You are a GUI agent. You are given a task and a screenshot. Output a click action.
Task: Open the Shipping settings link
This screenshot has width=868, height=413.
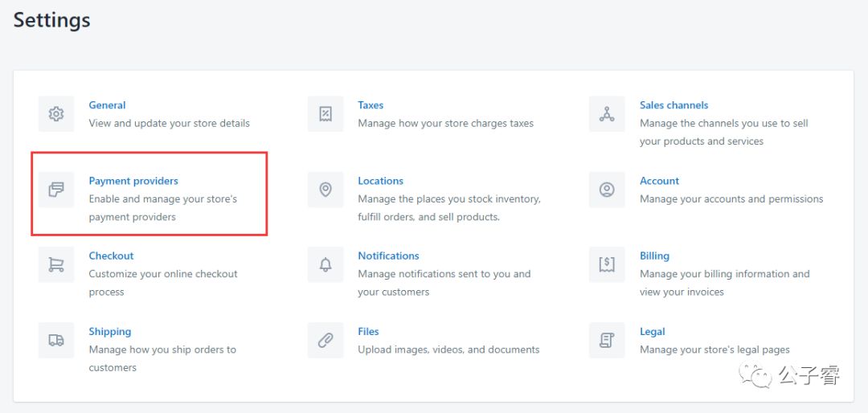tap(110, 332)
